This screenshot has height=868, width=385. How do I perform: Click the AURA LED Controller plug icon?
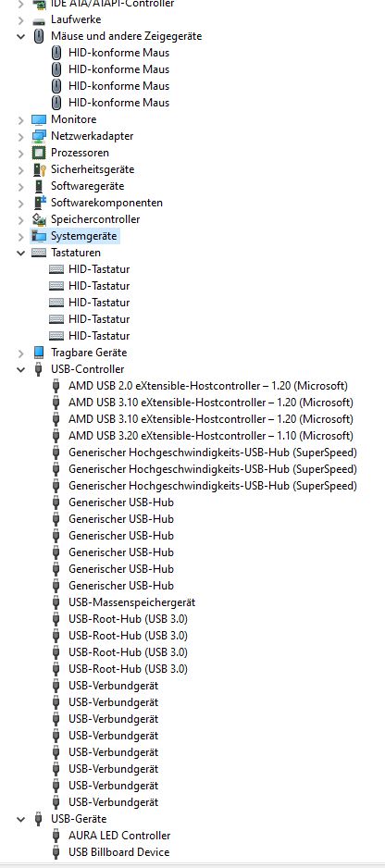click(x=56, y=836)
